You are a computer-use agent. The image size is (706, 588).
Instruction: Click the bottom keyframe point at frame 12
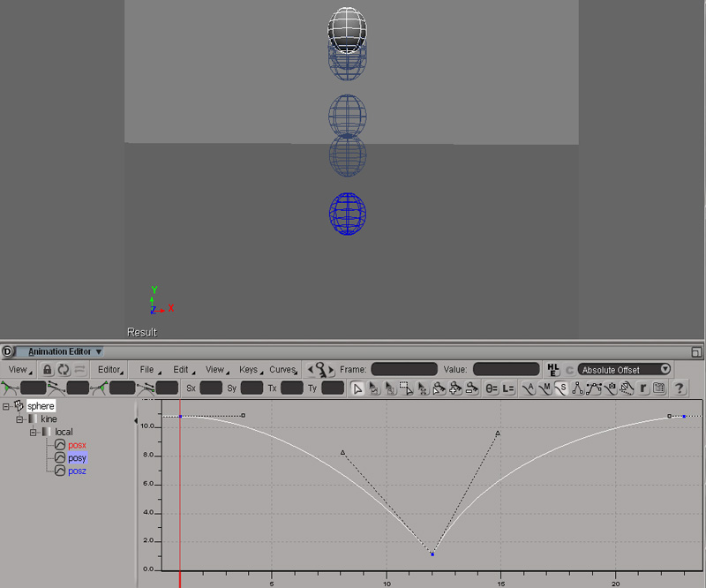point(432,554)
